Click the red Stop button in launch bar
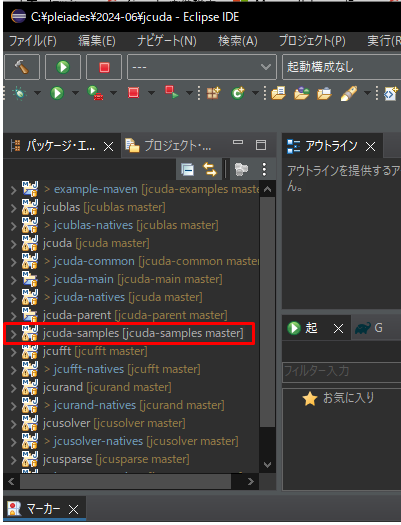Image resolution: width=401 pixels, height=525 pixels. click(x=104, y=67)
